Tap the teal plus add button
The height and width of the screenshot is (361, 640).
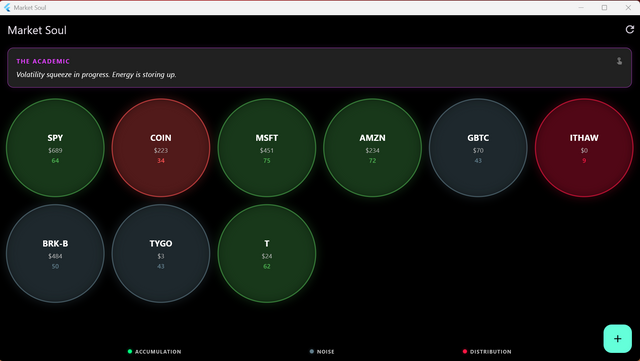coord(618,339)
